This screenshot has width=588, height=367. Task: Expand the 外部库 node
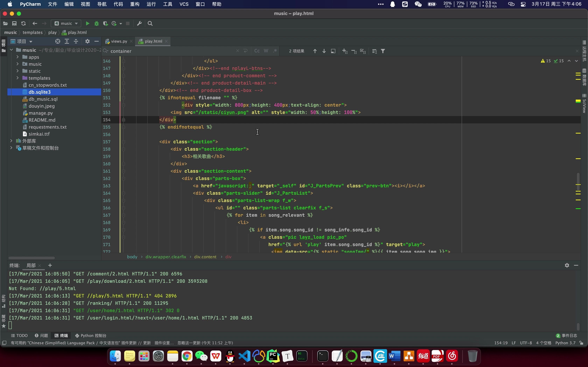[11, 141]
